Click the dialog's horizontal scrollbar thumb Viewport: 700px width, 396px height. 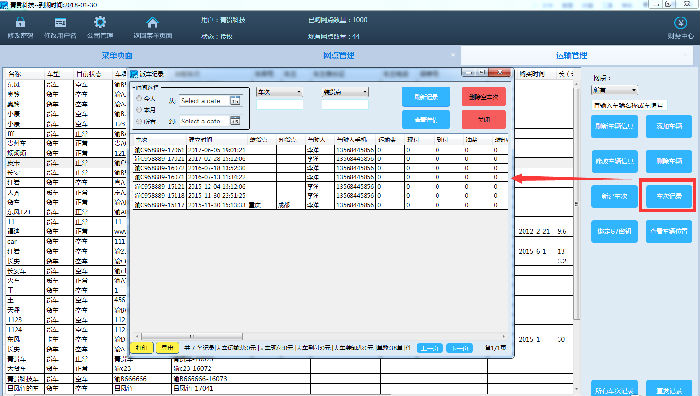pos(192,336)
